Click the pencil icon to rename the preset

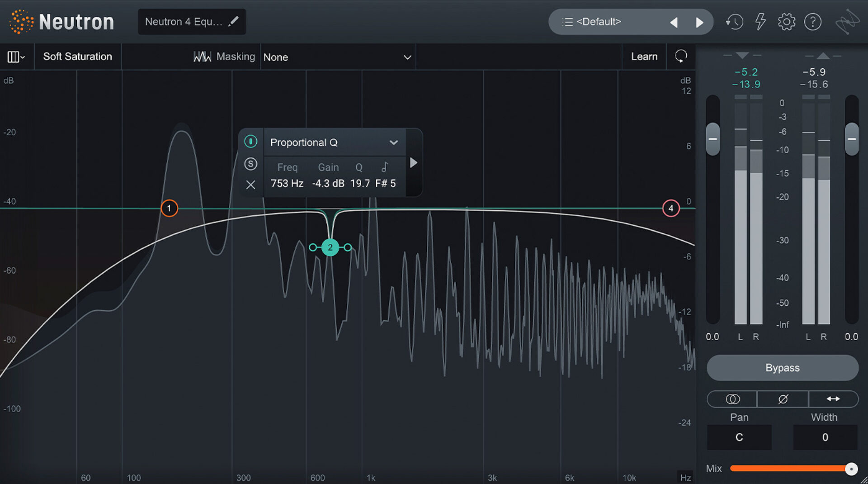[235, 21]
